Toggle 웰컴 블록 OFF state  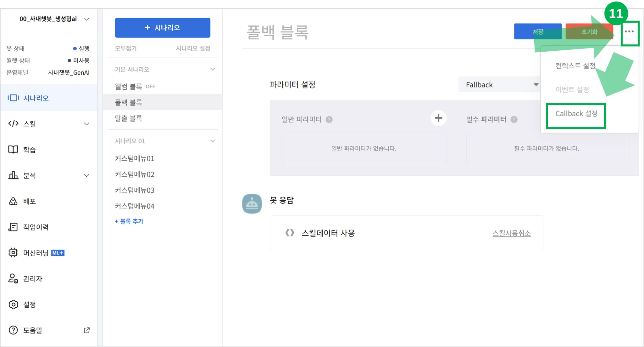(150, 87)
